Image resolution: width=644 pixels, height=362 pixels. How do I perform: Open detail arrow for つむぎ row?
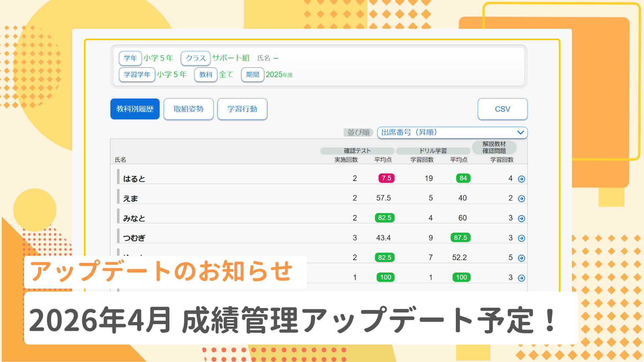[x=521, y=238]
